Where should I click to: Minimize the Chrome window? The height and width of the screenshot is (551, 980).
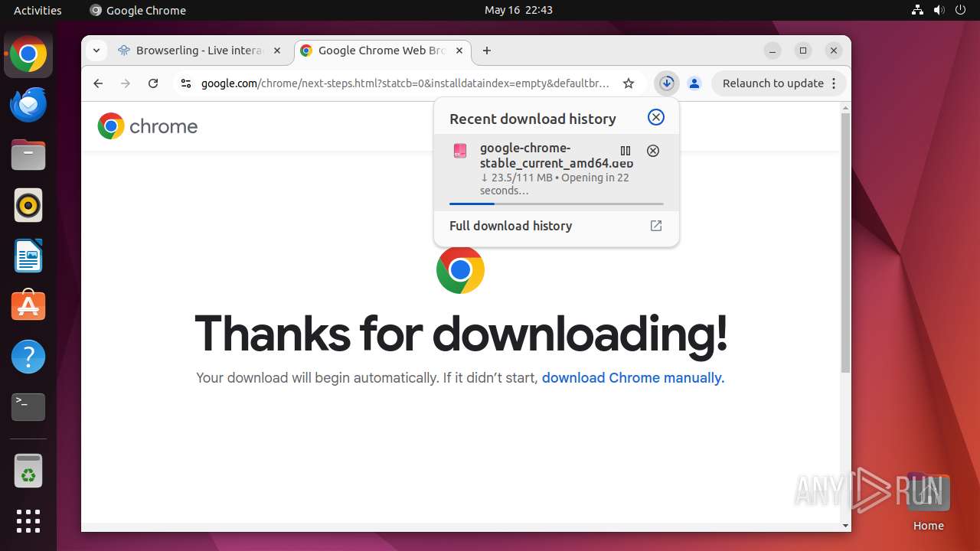(773, 51)
